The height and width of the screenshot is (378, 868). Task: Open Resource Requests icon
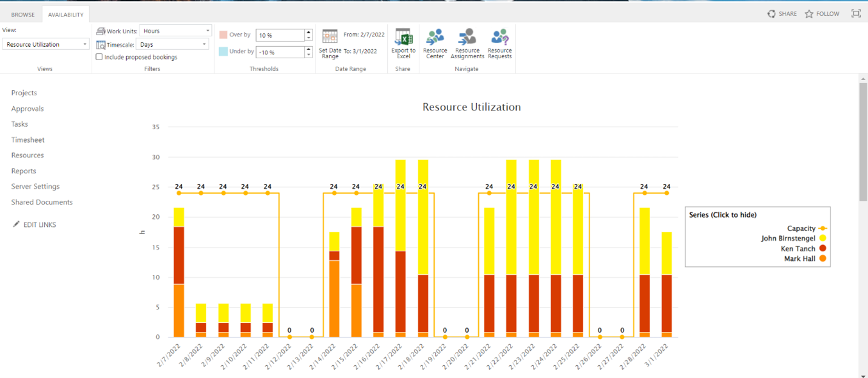500,38
